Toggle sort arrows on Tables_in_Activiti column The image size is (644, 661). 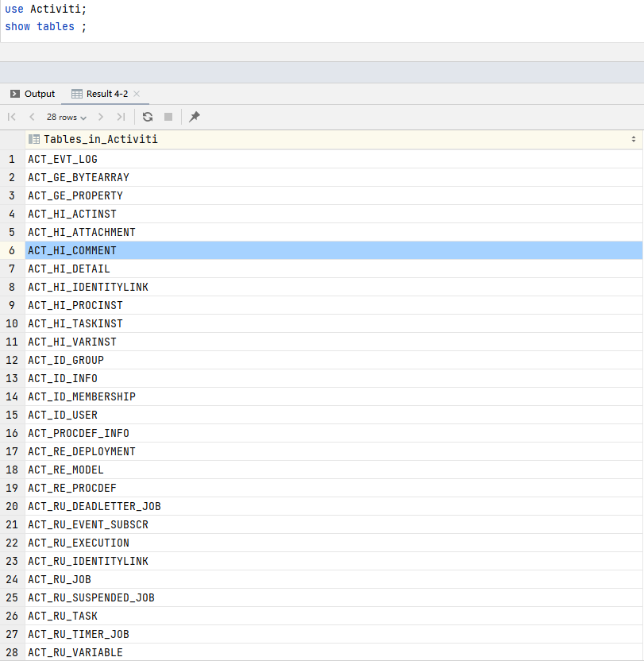[x=634, y=139]
